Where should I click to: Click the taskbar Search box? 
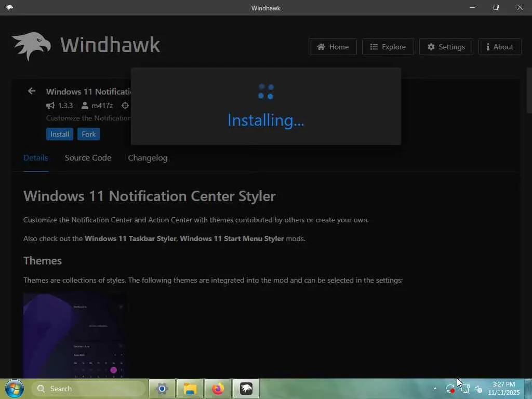point(89,389)
